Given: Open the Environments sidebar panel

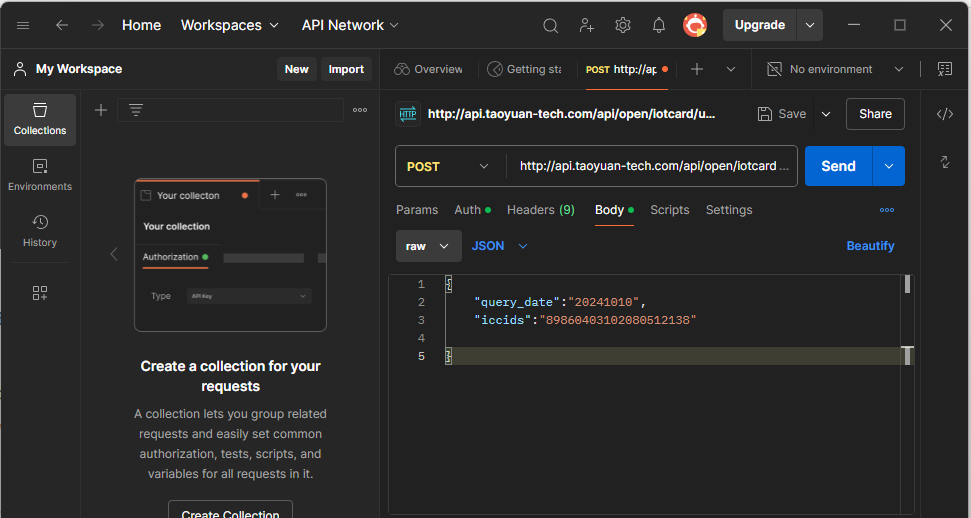Looking at the screenshot, I should (40, 175).
